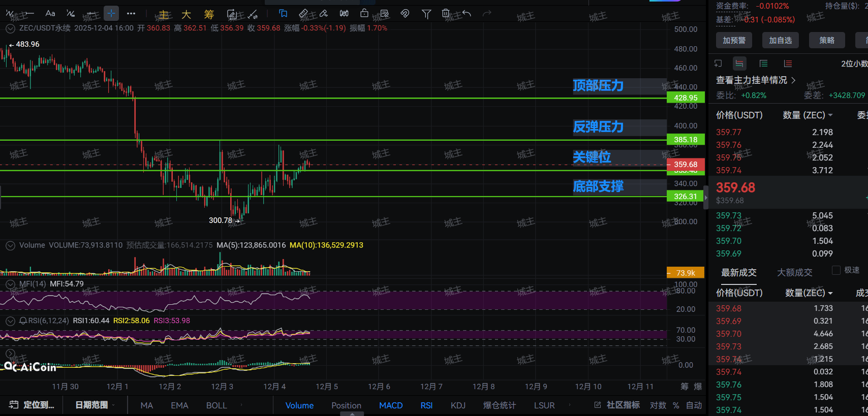Switch to the 最新成交 tab
The image size is (868, 416).
pyautogui.click(x=739, y=273)
